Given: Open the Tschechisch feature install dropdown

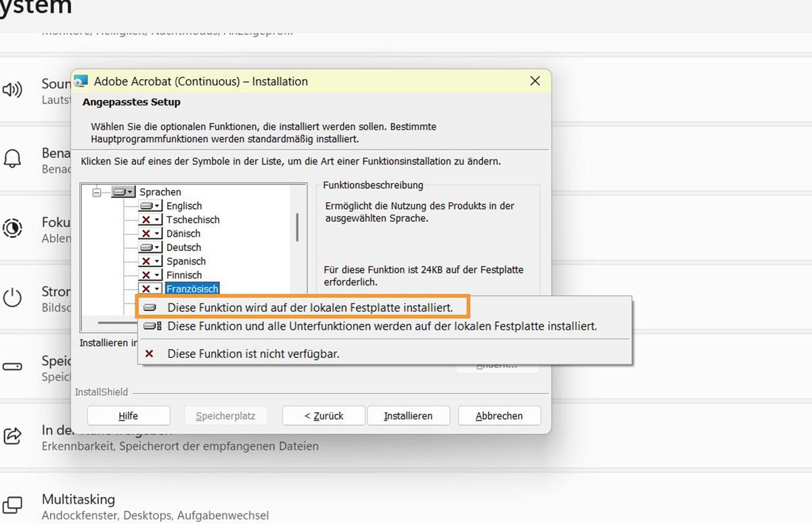Looking at the screenshot, I should pos(150,220).
